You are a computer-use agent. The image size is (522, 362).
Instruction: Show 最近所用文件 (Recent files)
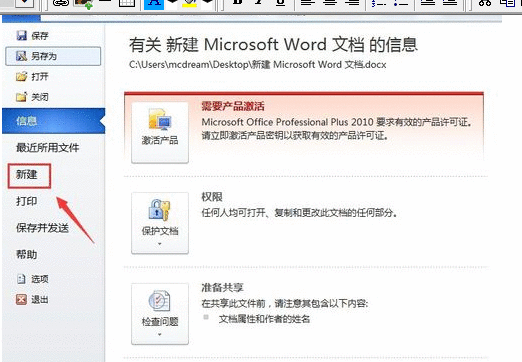click(48, 147)
